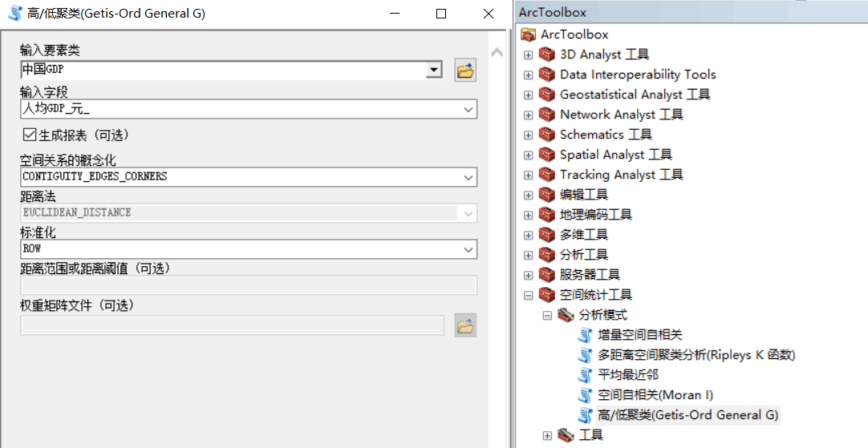Close the Getis-Ord General G dialog
868x448 pixels.
point(489,14)
